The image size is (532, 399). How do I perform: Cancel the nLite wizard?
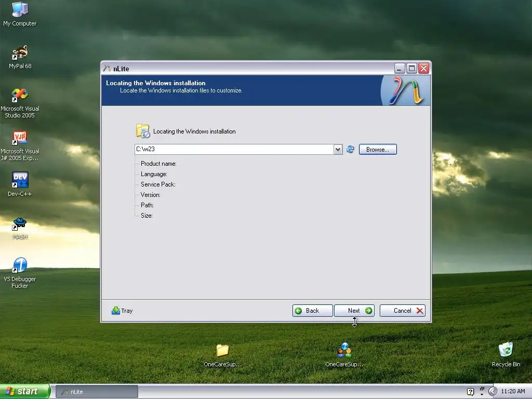tap(403, 311)
